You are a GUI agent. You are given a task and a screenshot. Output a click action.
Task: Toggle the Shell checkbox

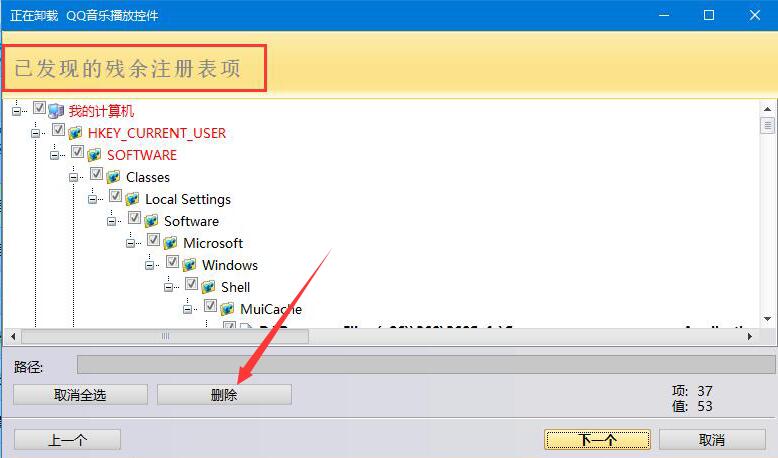192,284
